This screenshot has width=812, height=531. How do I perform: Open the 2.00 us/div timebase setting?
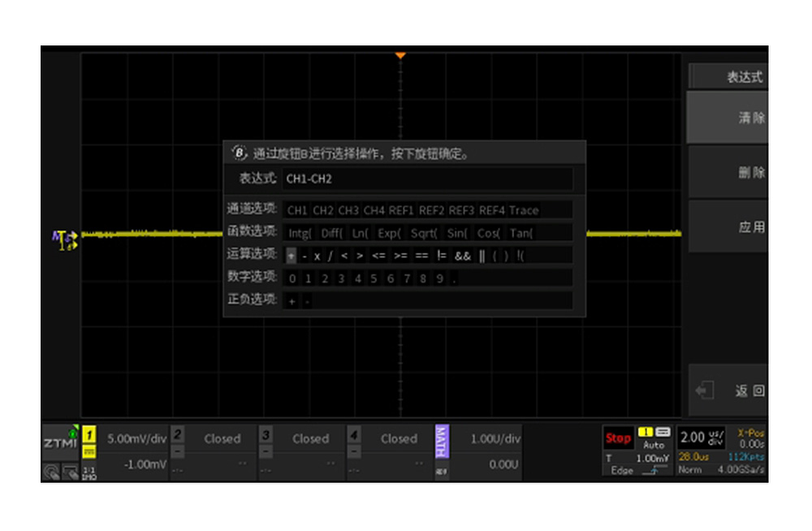(702, 438)
